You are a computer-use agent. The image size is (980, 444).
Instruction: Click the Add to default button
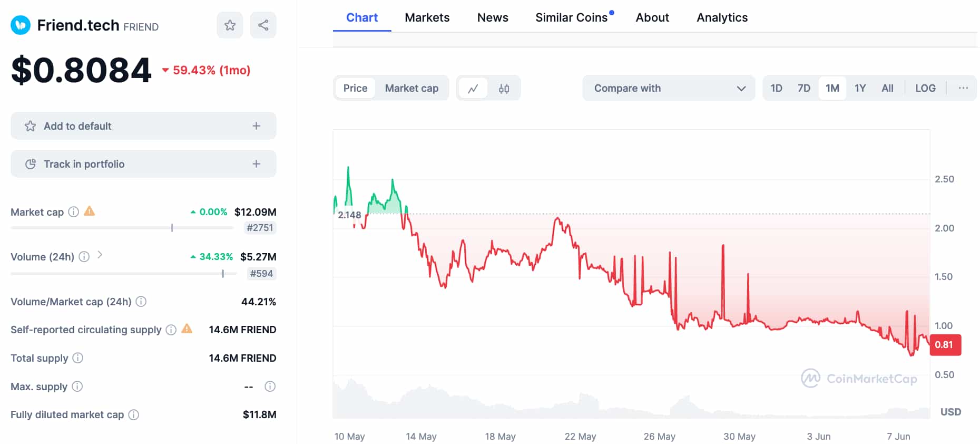click(143, 126)
